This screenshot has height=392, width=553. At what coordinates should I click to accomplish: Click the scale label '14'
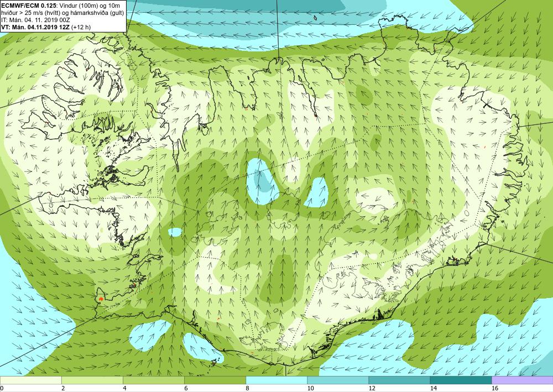(x=434, y=389)
